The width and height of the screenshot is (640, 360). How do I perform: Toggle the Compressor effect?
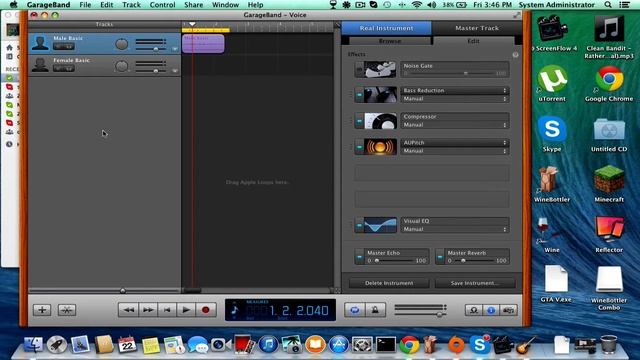tap(359, 121)
